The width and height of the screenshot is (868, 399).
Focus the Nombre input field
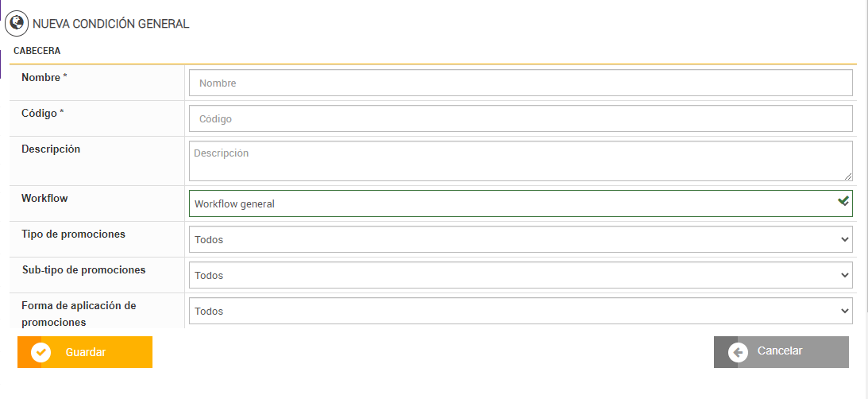click(x=520, y=83)
